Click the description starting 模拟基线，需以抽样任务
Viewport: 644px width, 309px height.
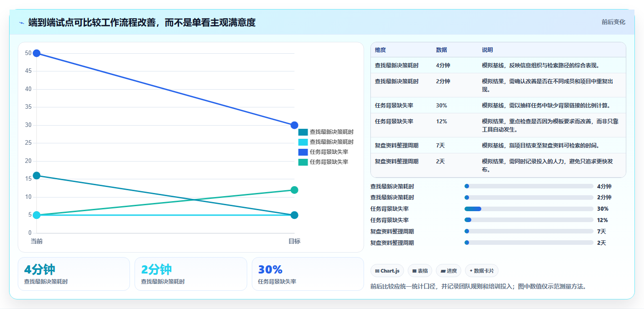pyautogui.click(x=546, y=106)
